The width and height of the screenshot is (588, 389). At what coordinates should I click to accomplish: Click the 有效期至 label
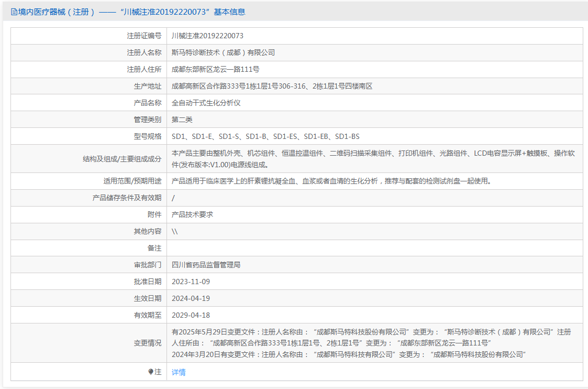pyautogui.click(x=147, y=315)
